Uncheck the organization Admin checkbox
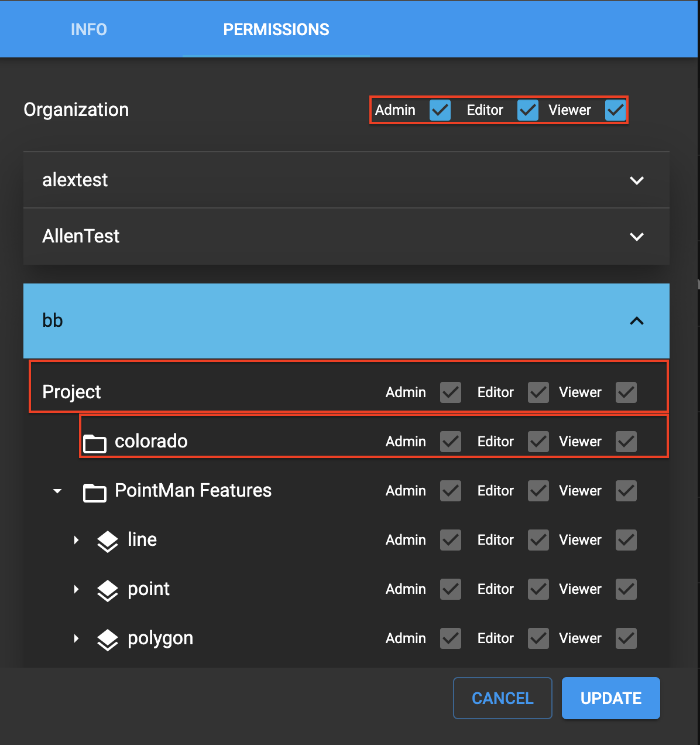This screenshot has height=745, width=700. [x=440, y=110]
